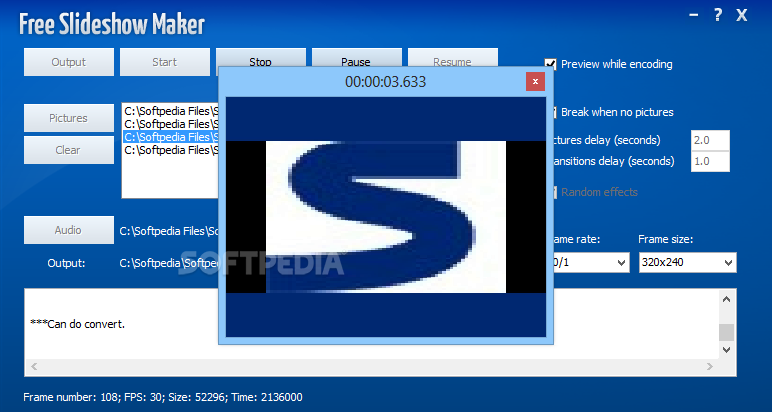The width and height of the screenshot is (772, 412).
Task: Click the Start button
Action: pyautogui.click(x=164, y=62)
